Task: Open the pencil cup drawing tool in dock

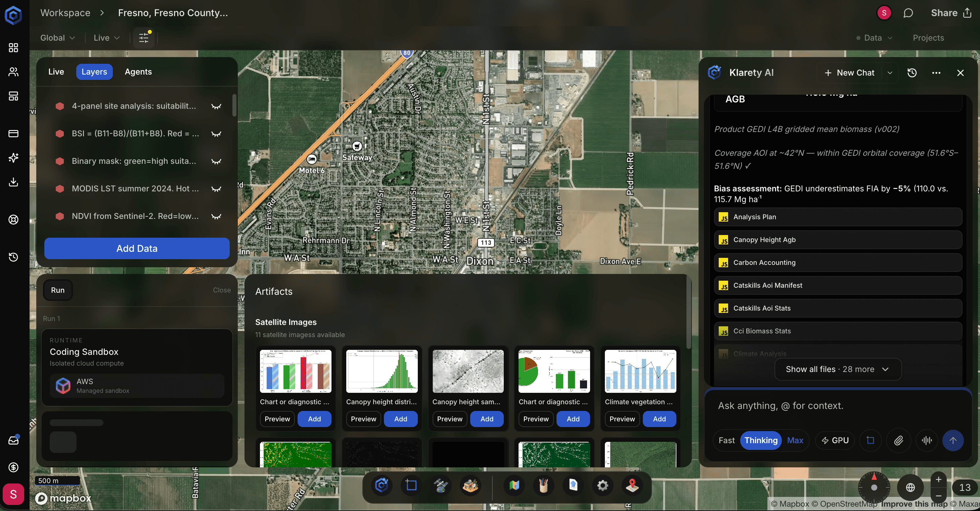Action: [x=544, y=485]
